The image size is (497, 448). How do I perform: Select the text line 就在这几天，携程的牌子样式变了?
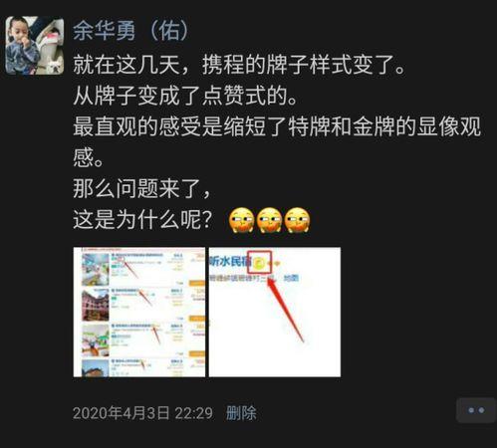(239, 65)
